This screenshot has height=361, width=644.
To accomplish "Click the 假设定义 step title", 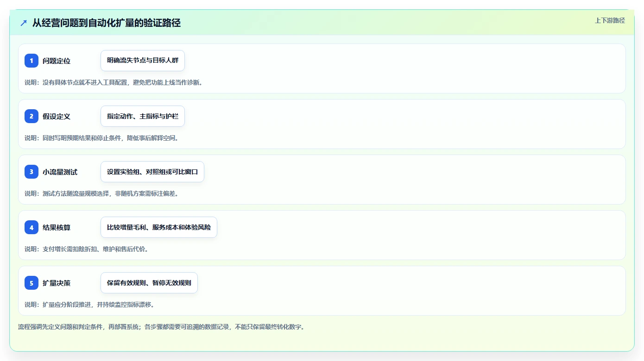I will [x=57, y=116].
